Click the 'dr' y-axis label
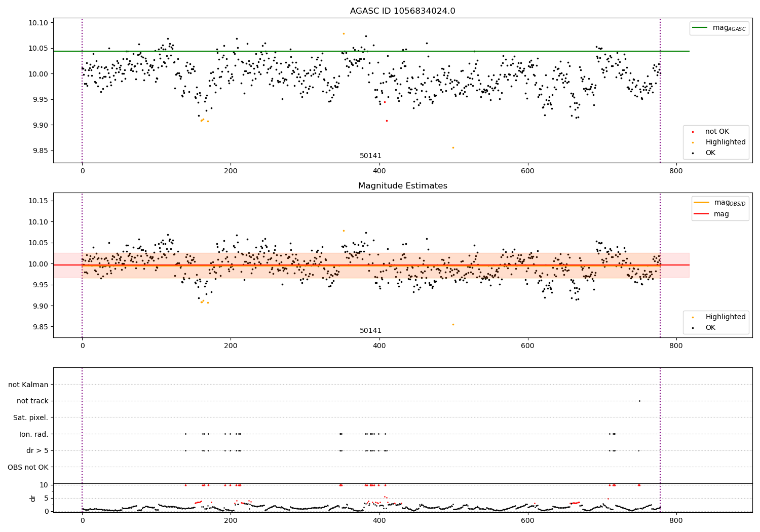 click(32, 498)
